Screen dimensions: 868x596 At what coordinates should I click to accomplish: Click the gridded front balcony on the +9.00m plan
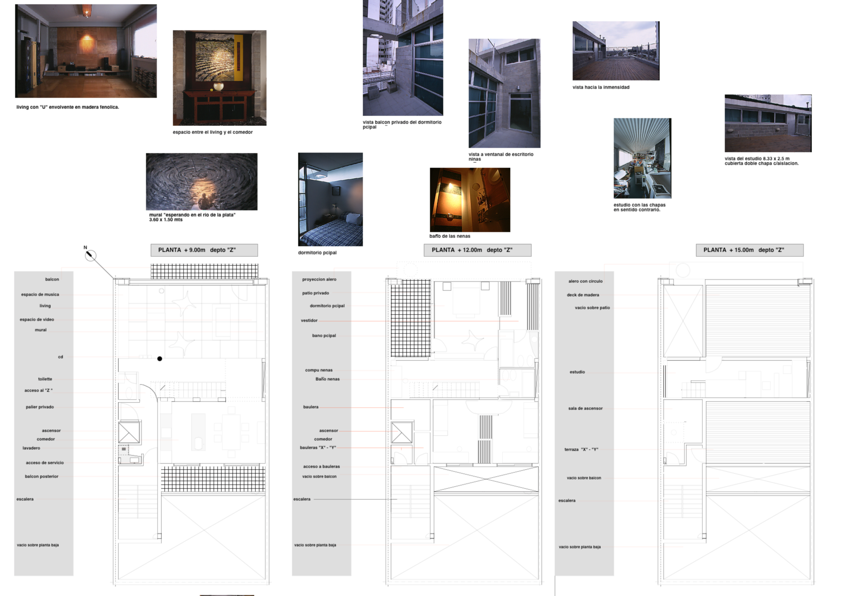point(204,271)
